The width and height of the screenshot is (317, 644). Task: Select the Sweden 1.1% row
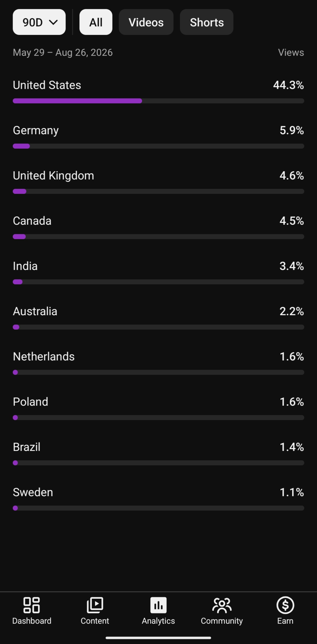(158, 498)
